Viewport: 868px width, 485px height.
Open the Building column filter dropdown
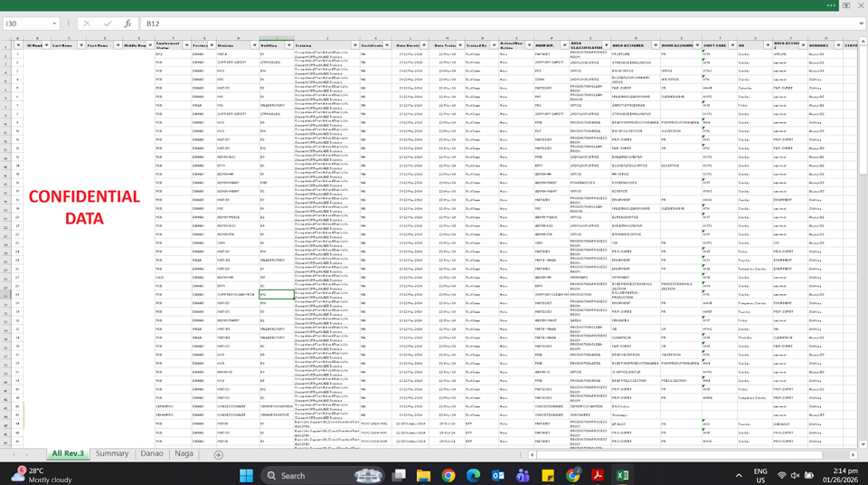click(x=289, y=45)
